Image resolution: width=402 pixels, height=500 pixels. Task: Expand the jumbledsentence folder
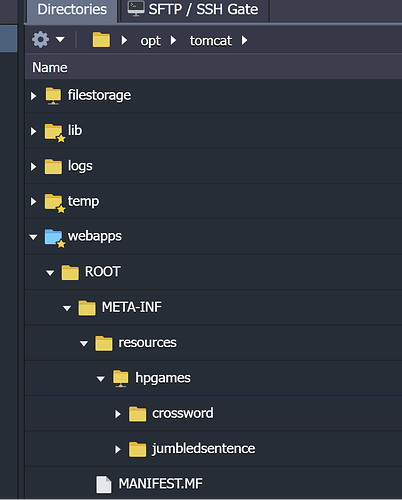pyautogui.click(x=118, y=449)
